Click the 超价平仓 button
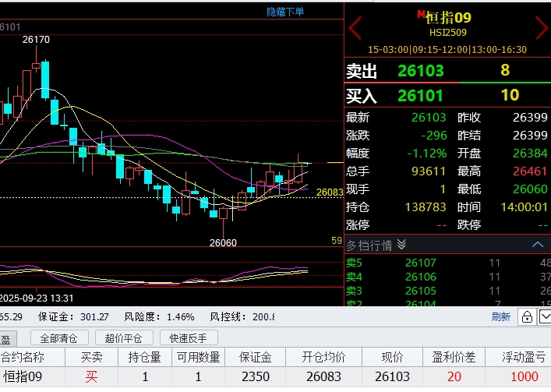551x392 pixels. point(124,338)
